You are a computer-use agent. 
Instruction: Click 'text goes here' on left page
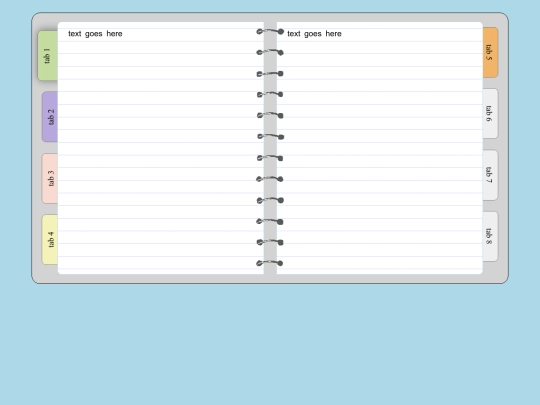(95, 34)
